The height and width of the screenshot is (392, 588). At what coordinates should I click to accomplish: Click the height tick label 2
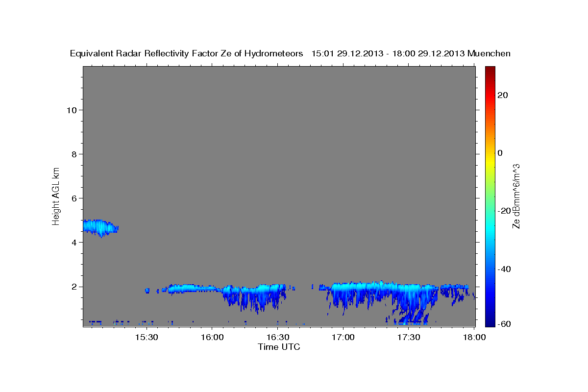click(73, 287)
